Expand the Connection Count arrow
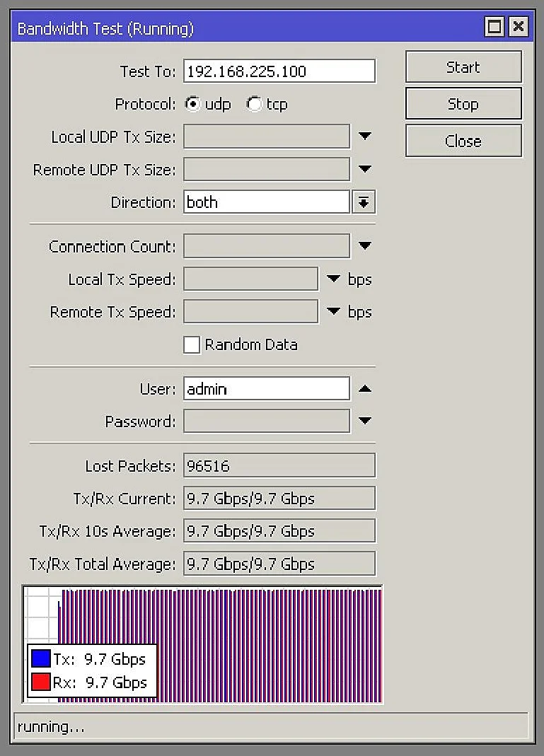 coord(365,246)
